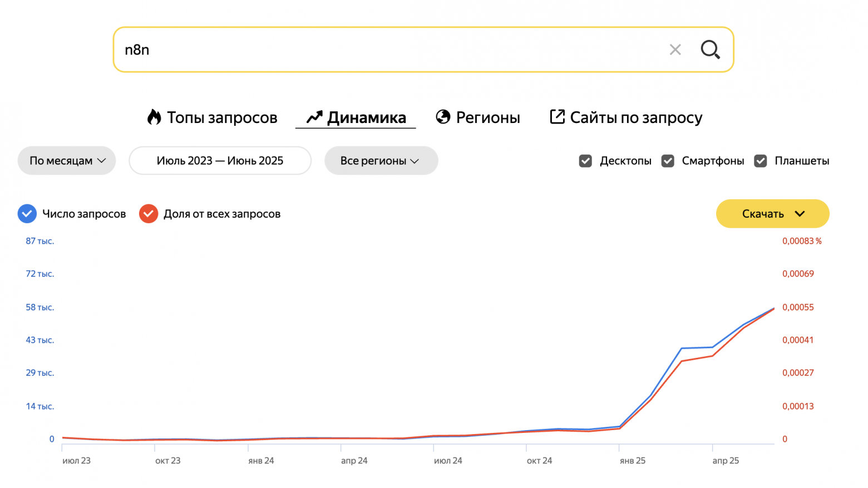This screenshot has width=868, height=488.
Task: Click the globe icon next to Регионы
Action: [x=442, y=117]
